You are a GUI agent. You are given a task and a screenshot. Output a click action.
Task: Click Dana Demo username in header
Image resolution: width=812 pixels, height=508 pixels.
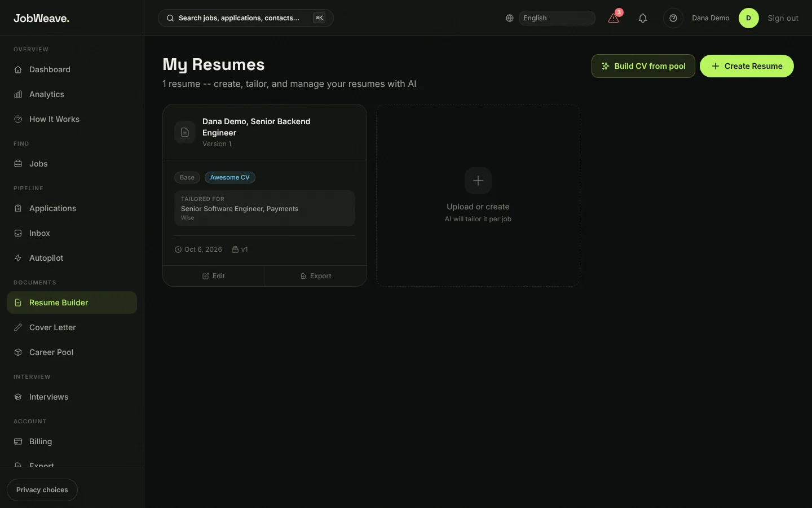710,18
